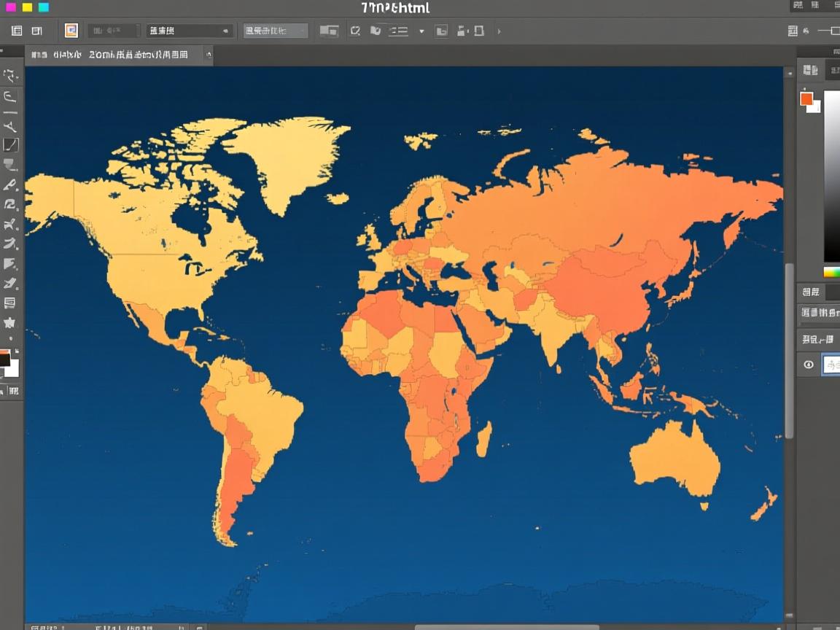840x630 pixels.
Task: Select the star shape tool in left toolbar
Action: click(10, 322)
